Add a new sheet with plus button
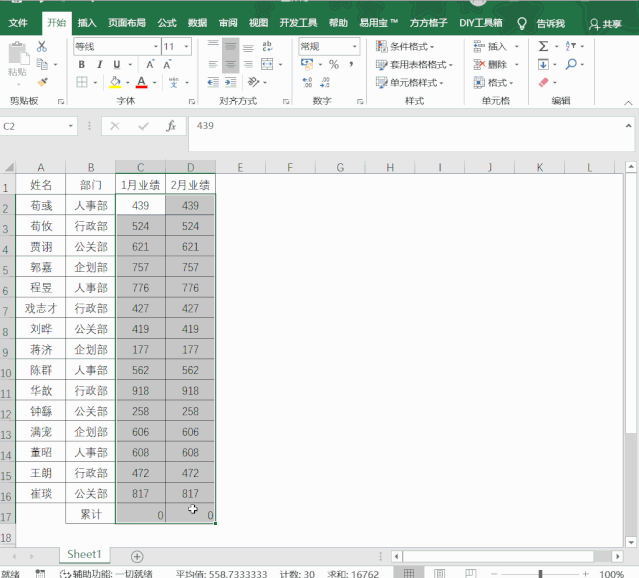639x578 pixels. (137, 556)
